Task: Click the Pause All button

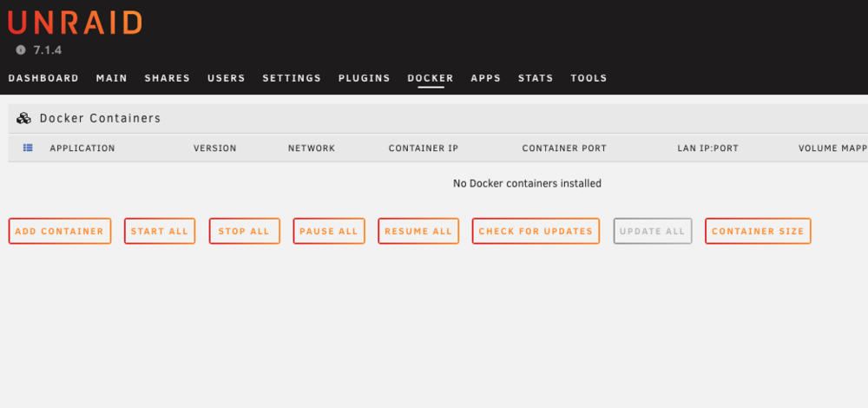Action: tap(329, 231)
